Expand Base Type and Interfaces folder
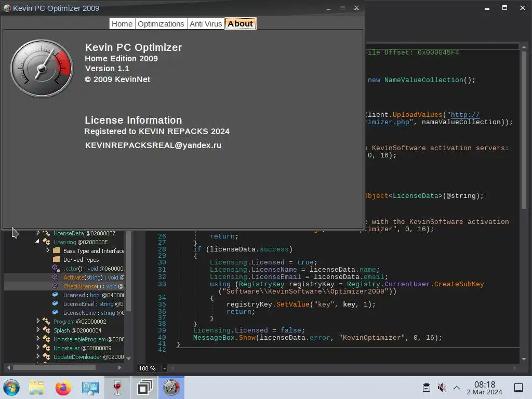 (48, 250)
